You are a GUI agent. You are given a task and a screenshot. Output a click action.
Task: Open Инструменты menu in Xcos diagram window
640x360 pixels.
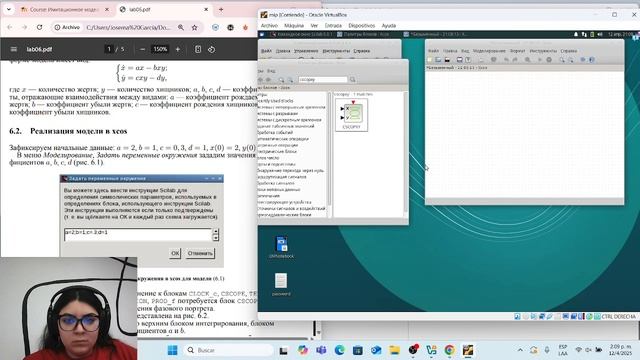point(543,51)
